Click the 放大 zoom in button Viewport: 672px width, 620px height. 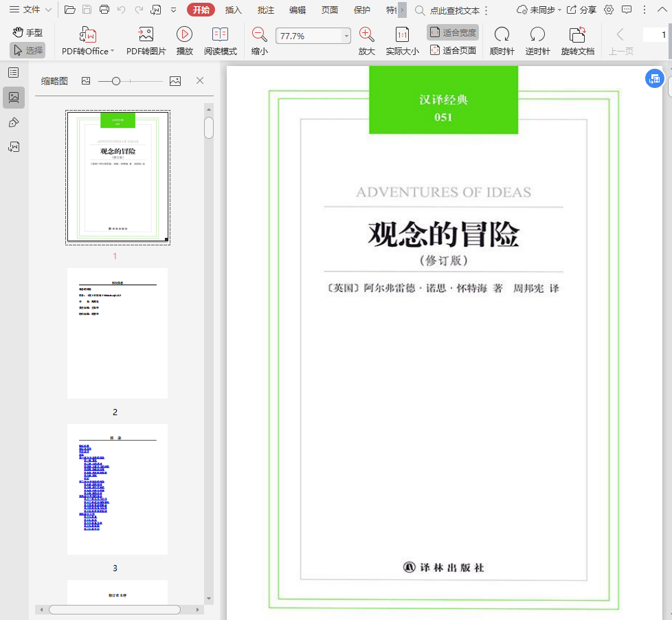[x=366, y=41]
